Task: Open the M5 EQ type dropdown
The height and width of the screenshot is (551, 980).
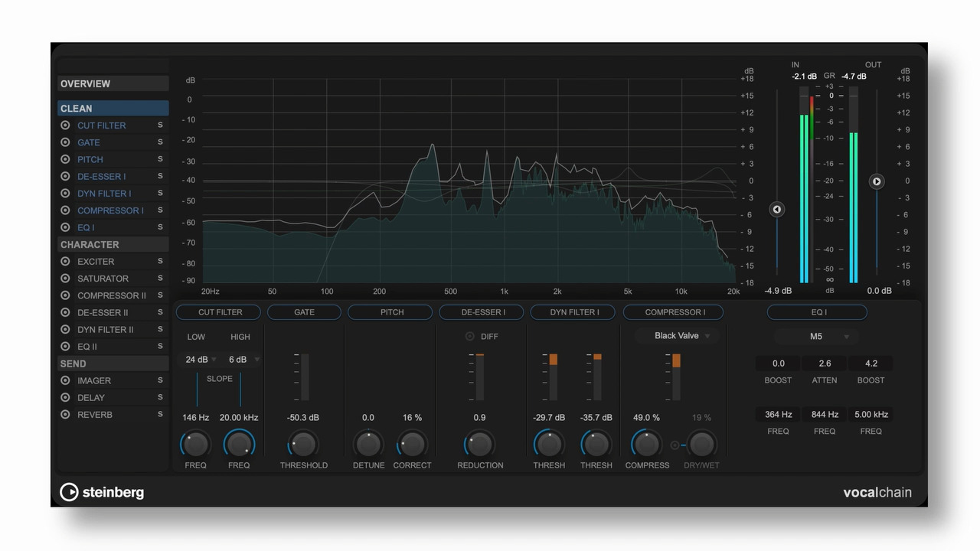Action: (816, 337)
